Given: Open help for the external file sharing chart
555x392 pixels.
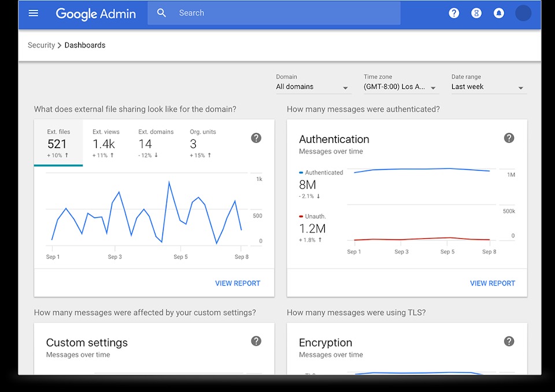Looking at the screenshot, I should click(x=256, y=138).
